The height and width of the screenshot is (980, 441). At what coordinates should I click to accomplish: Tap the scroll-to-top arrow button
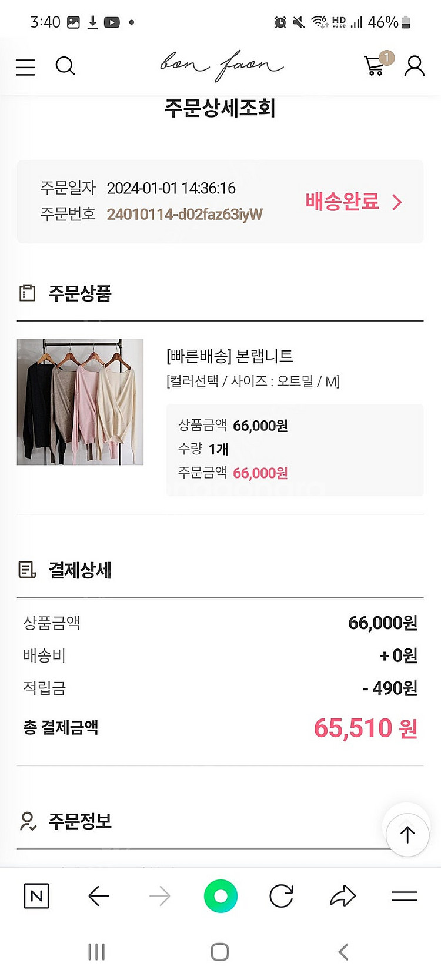(407, 834)
